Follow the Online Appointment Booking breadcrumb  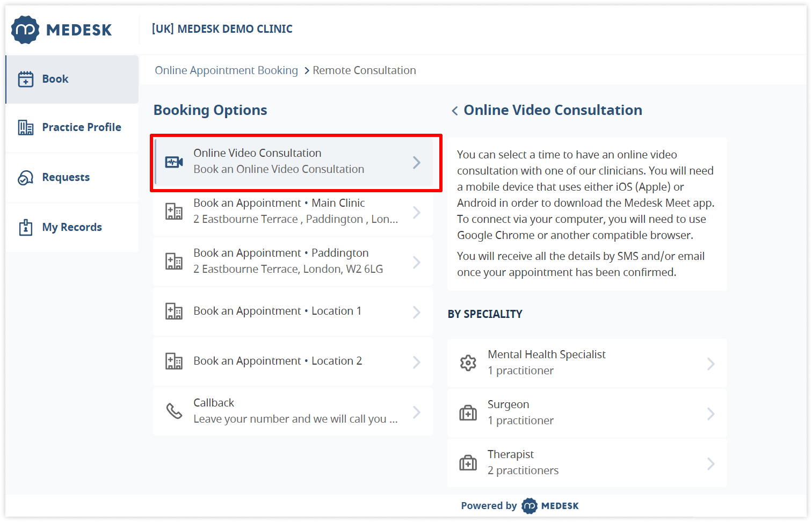[226, 70]
